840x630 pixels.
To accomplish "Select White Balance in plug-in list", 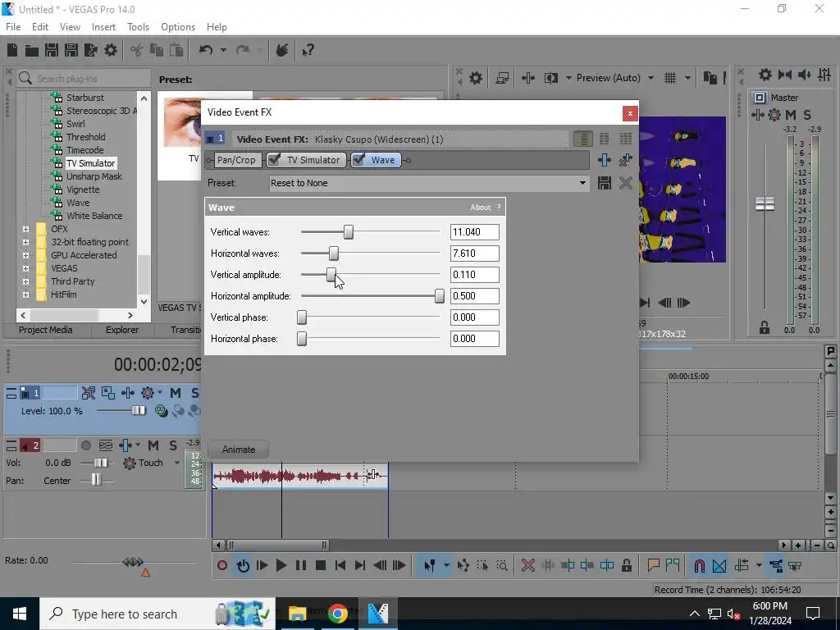I will tap(94, 216).
